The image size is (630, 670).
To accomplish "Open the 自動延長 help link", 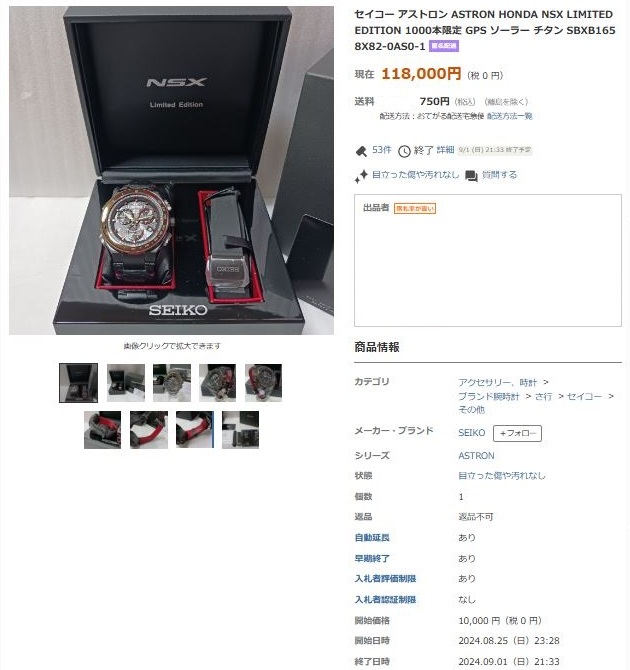I will [372, 538].
